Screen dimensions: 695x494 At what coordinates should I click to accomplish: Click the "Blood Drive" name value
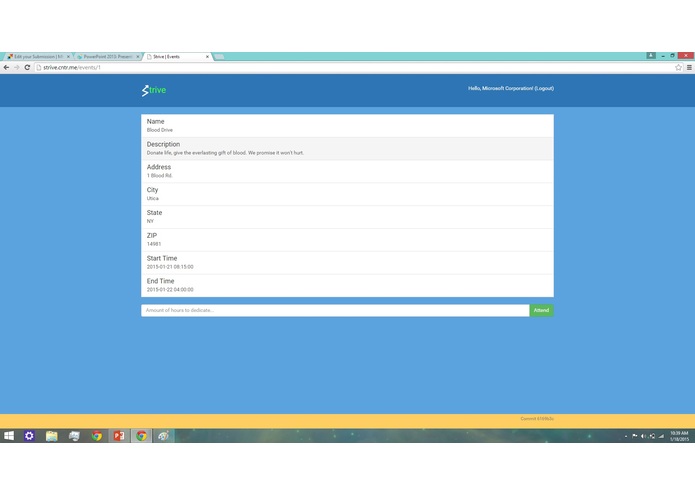(x=160, y=130)
